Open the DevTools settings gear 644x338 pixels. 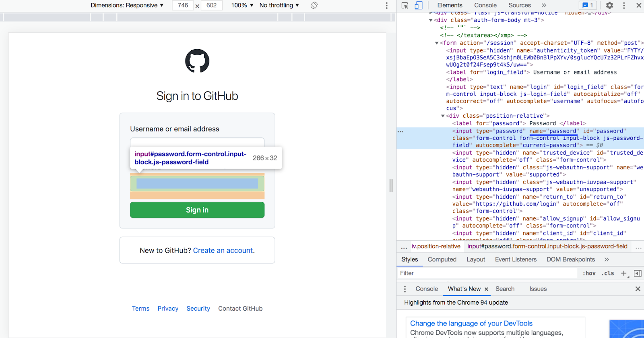pos(609,5)
